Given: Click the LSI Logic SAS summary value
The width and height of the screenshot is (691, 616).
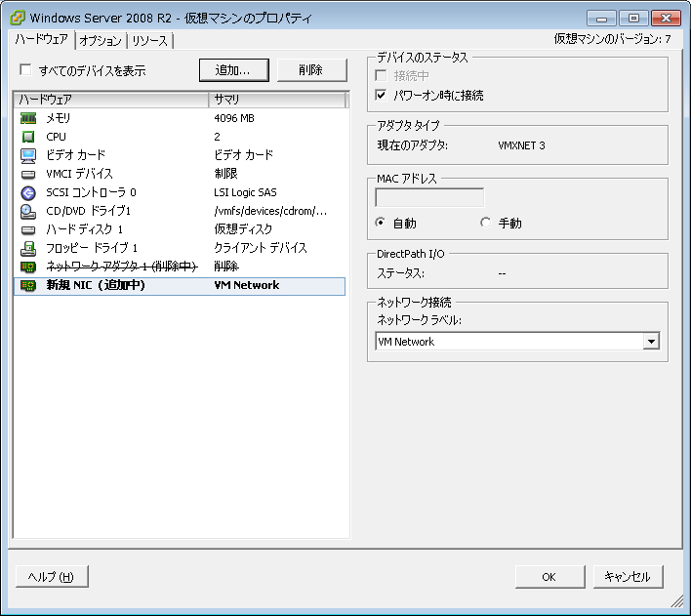Looking at the screenshot, I should click(x=245, y=192).
